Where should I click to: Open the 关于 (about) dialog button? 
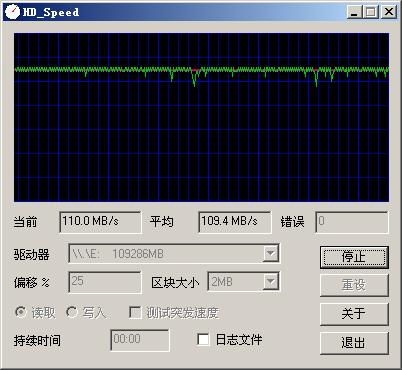pyautogui.click(x=354, y=314)
